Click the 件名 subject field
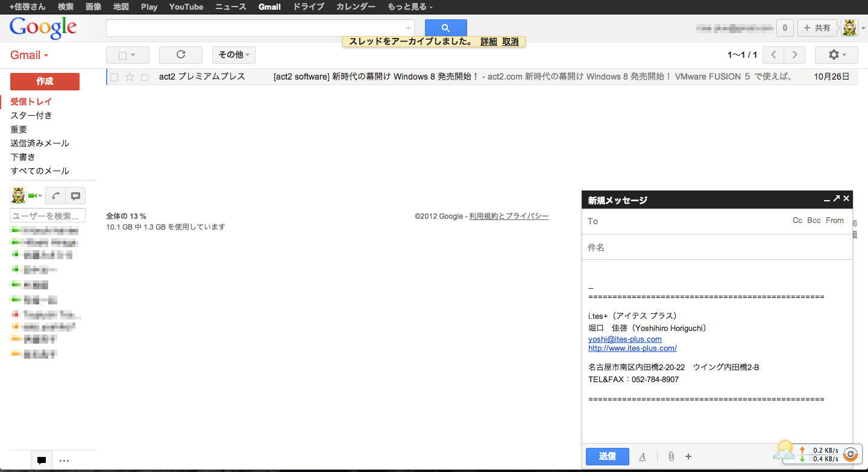 (717, 247)
